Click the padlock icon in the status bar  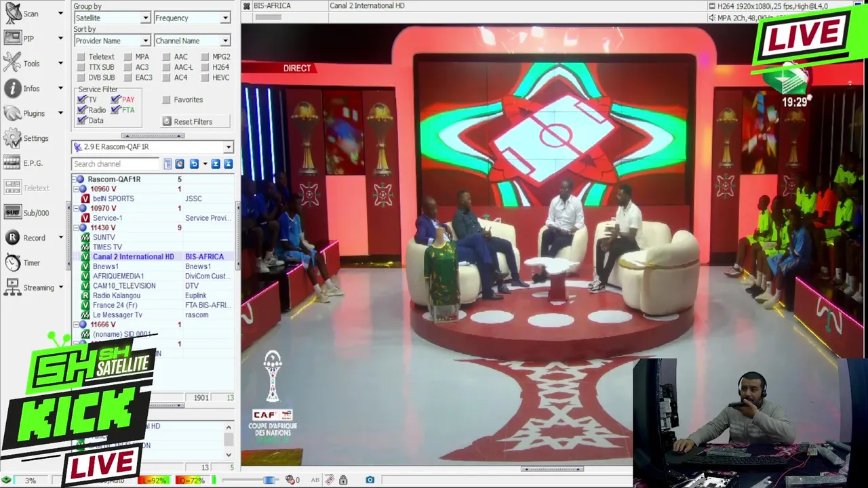point(343,480)
